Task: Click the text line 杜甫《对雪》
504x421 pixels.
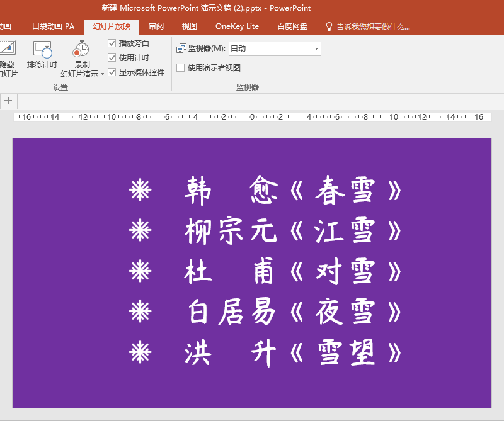Action: [x=292, y=271]
